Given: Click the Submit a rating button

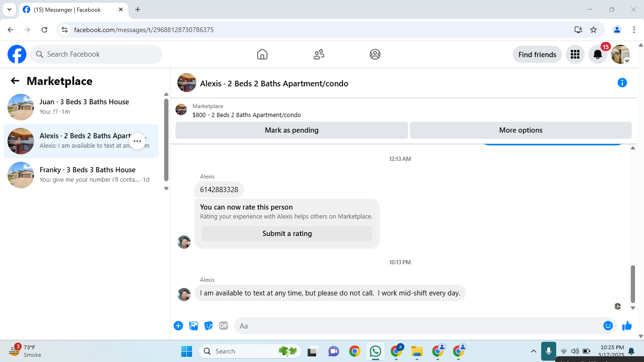Looking at the screenshot, I should pyautogui.click(x=287, y=234).
